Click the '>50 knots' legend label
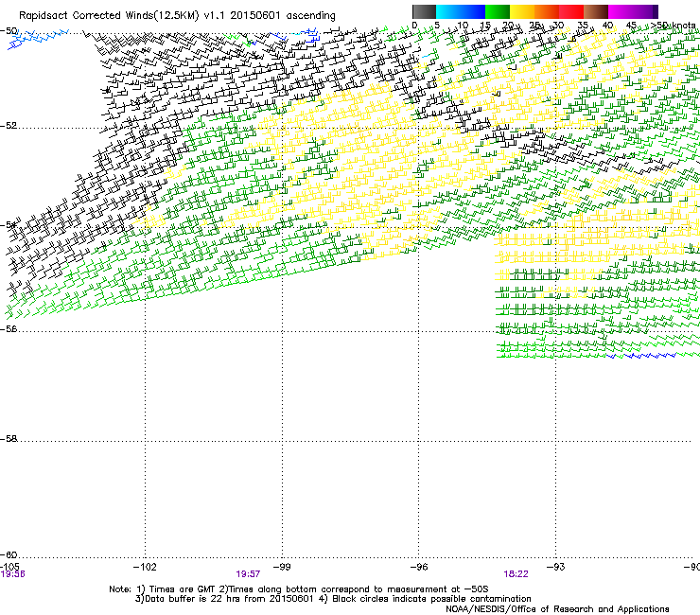700x615 pixels. pos(673,26)
